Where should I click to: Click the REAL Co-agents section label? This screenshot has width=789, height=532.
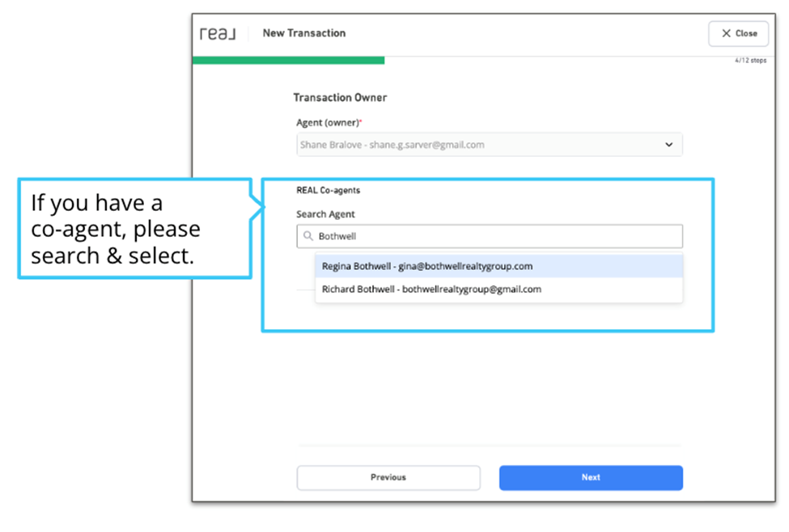point(328,190)
